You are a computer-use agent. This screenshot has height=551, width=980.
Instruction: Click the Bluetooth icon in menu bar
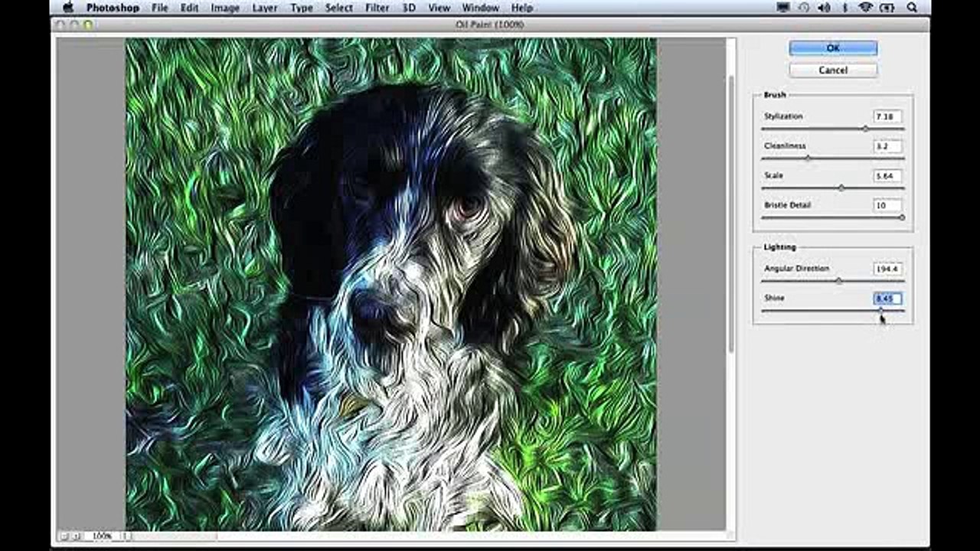coord(845,8)
